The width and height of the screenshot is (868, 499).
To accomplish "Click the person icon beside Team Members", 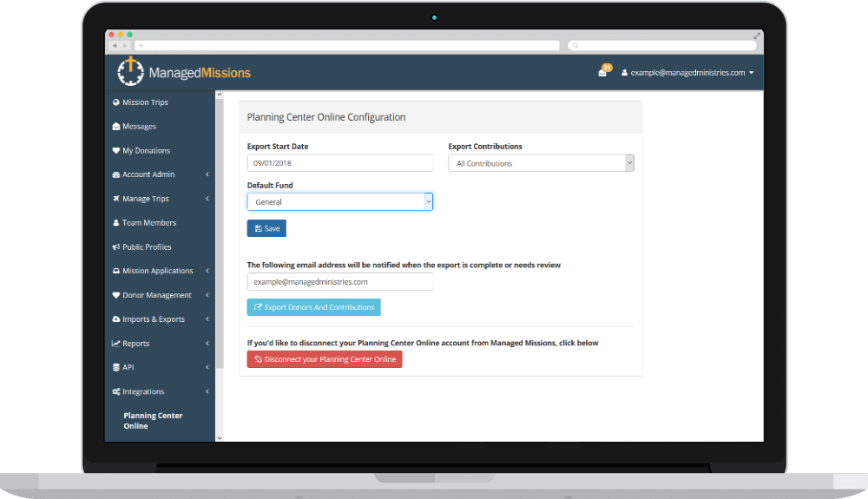I will (x=115, y=222).
